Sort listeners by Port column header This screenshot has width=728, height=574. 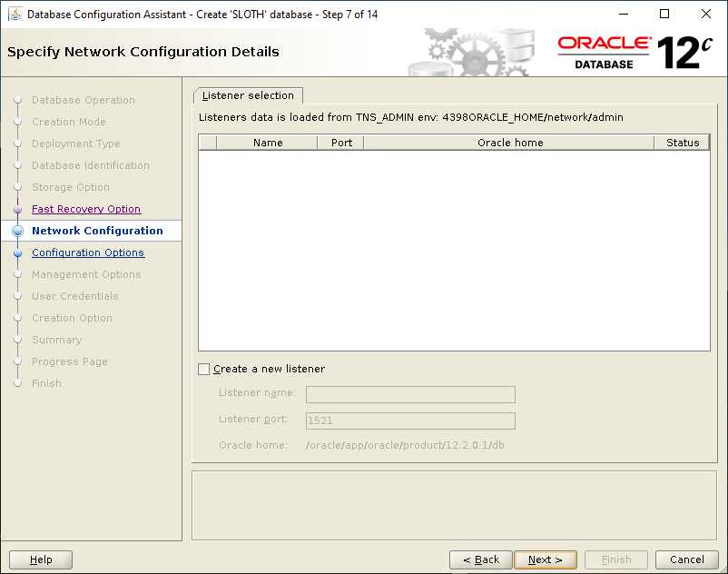click(341, 143)
